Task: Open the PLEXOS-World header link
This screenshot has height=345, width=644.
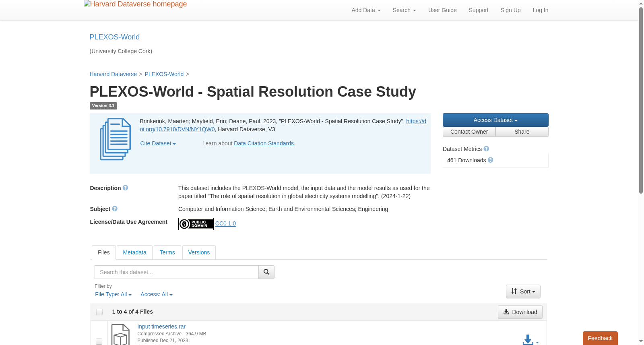Action: click(x=115, y=37)
